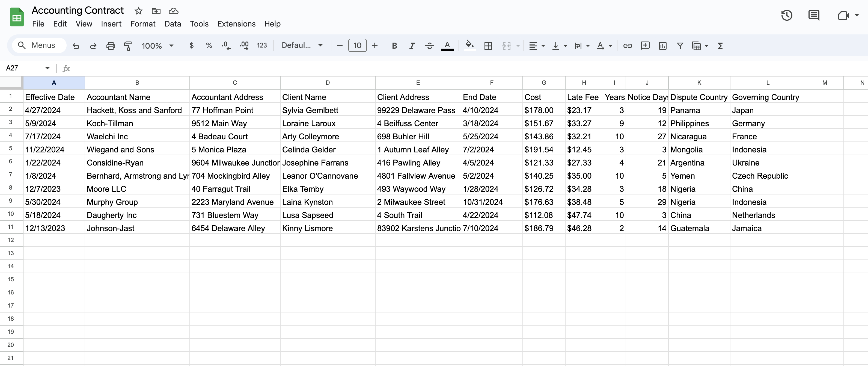Click the Insert chart icon
868x366 pixels.
point(662,46)
